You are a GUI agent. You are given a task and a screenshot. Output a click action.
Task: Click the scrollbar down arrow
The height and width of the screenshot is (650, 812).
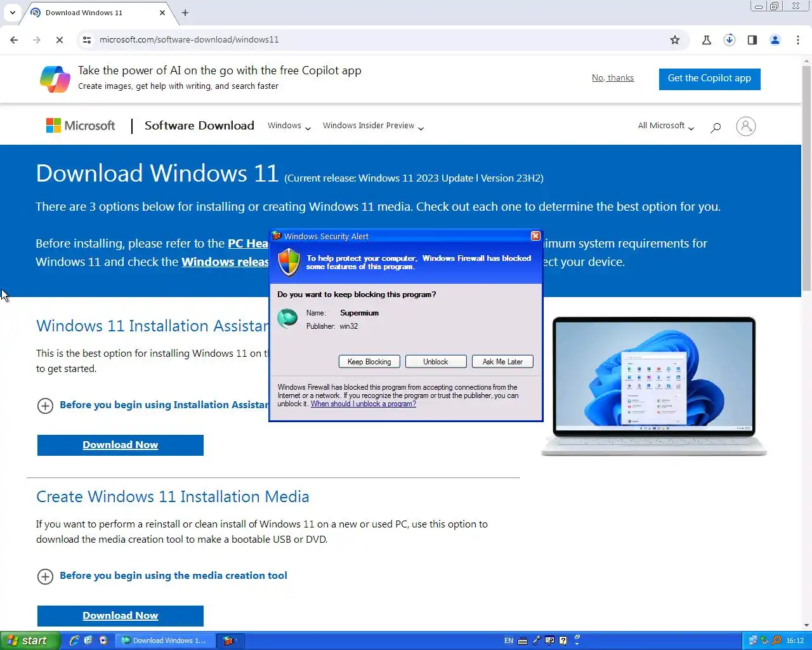(806, 625)
